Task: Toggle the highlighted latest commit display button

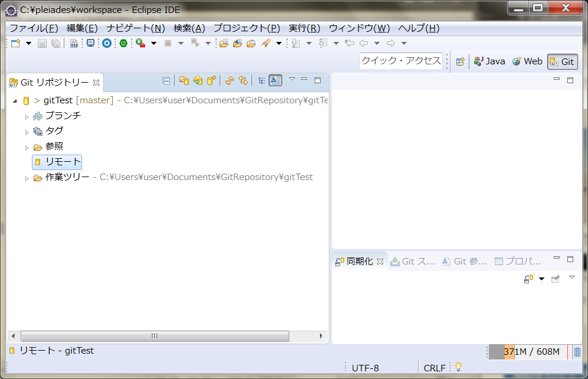Action: (x=275, y=81)
